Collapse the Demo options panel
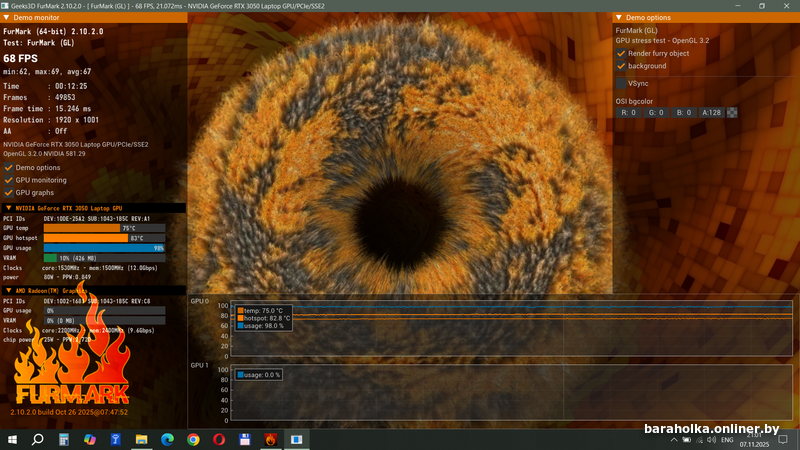This screenshot has width=800, height=450. [619, 17]
